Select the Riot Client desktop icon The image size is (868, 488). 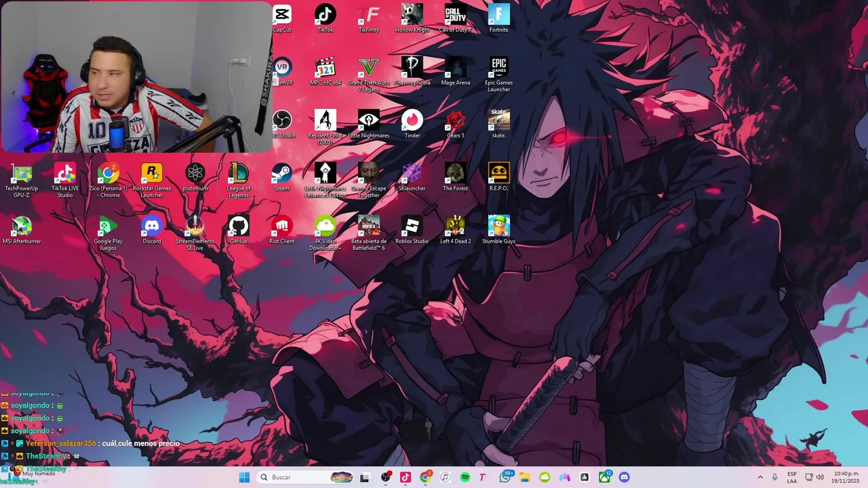click(x=282, y=230)
